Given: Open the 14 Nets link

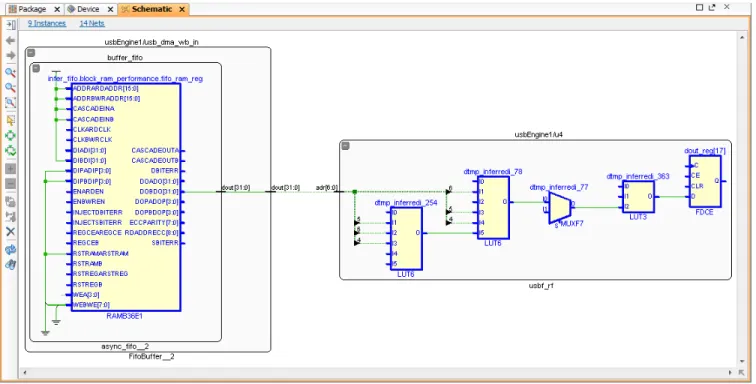Looking at the screenshot, I should click(92, 23).
